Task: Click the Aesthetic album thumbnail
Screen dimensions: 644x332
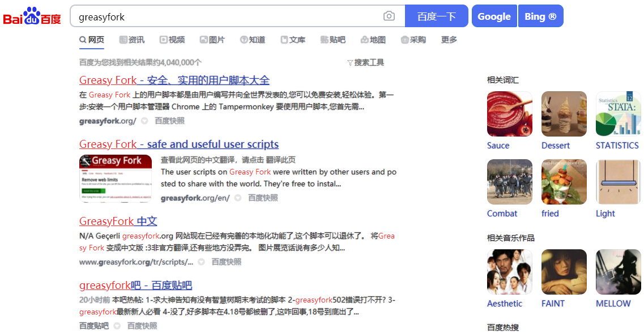Action: [510, 272]
